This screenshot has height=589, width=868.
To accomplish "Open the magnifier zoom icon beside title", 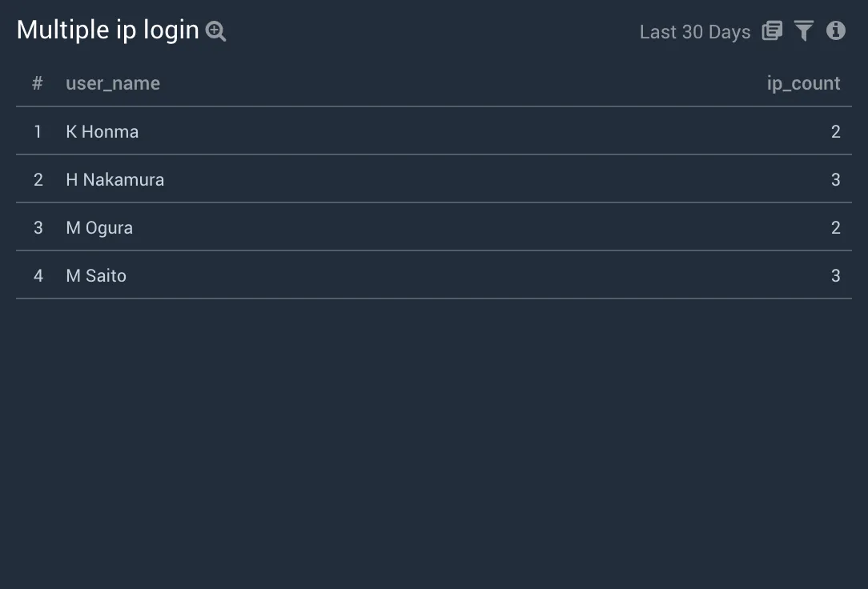I will tap(215, 31).
